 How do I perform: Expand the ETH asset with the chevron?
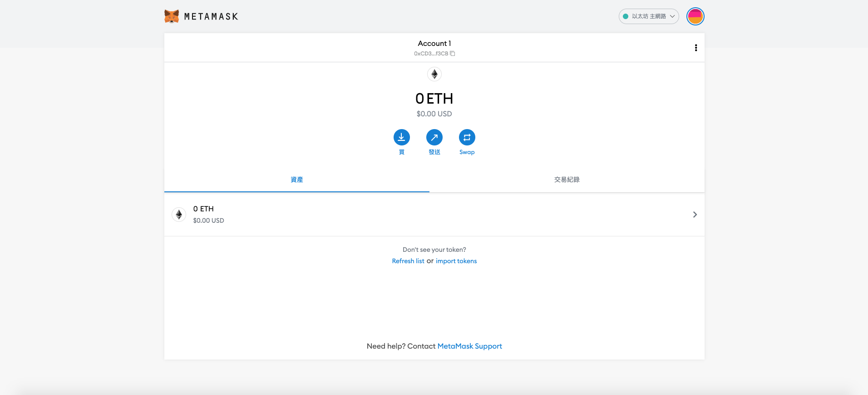(x=695, y=215)
